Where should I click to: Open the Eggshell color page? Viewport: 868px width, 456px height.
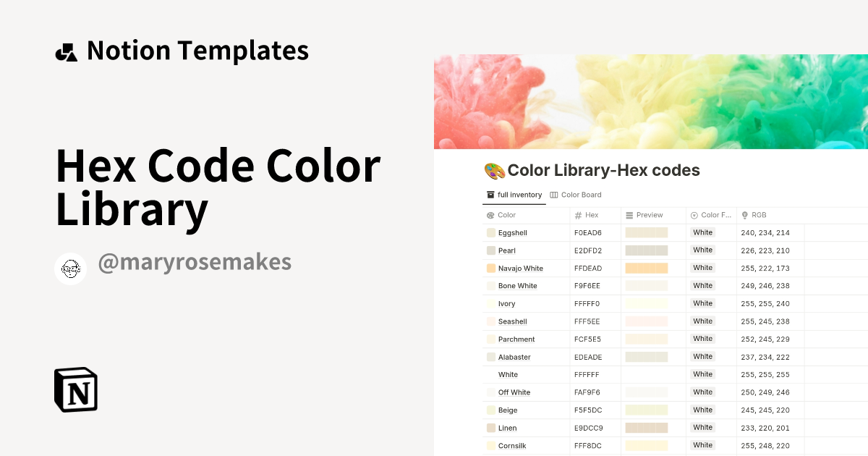513,232
